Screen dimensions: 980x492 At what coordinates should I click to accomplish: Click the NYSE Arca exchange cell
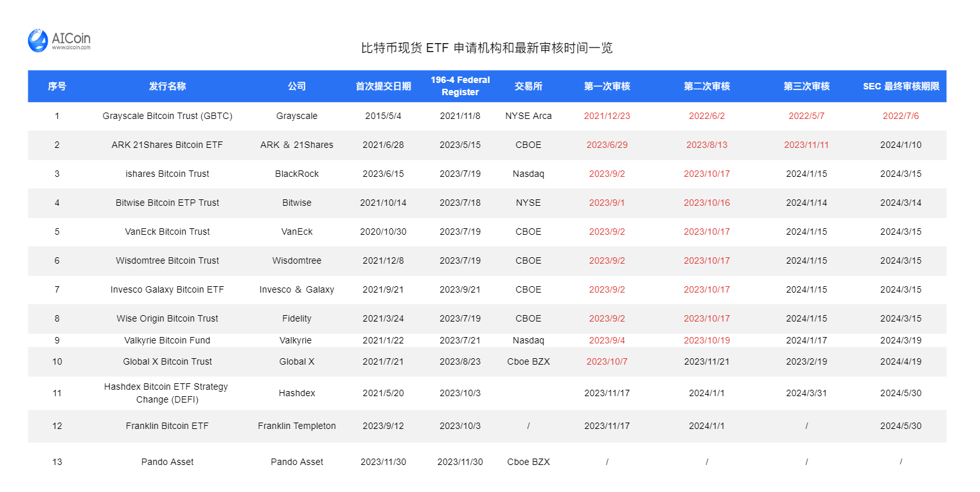[x=528, y=116]
